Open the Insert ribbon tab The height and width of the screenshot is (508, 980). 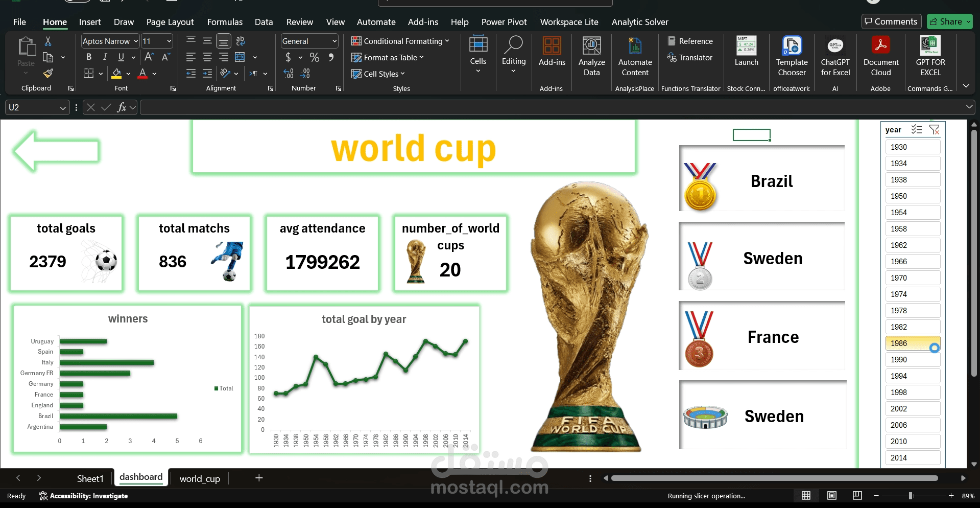[x=90, y=22]
